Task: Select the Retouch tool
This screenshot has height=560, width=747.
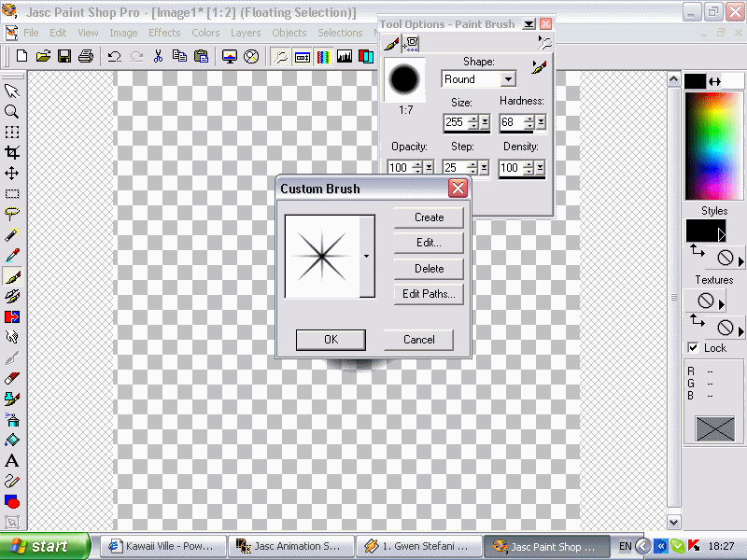Action: pyautogui.click(x=11, y=338)
